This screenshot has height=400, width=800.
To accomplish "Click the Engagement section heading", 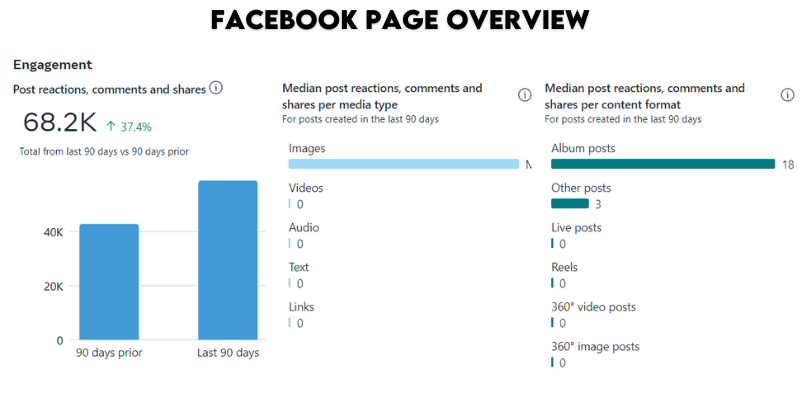I will point(53,65).
